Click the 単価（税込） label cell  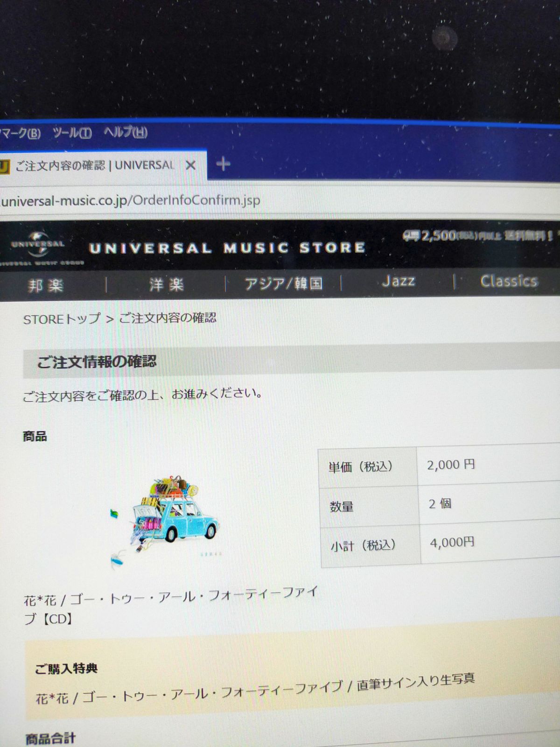tap(367, 466)
